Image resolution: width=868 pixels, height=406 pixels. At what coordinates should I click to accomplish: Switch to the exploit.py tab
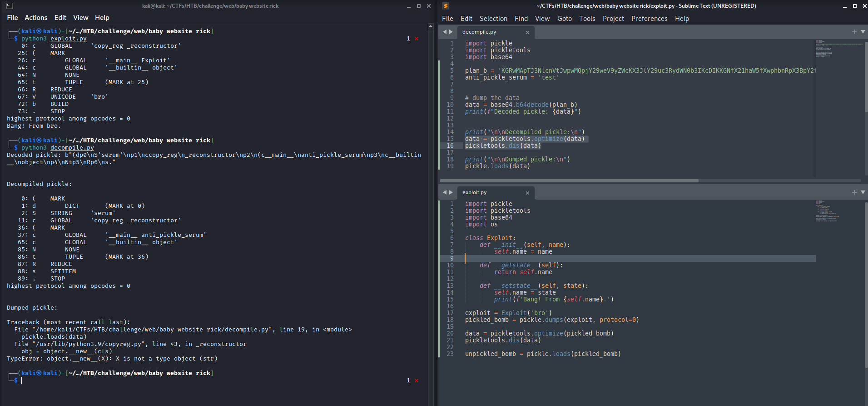tap(474, 193)
